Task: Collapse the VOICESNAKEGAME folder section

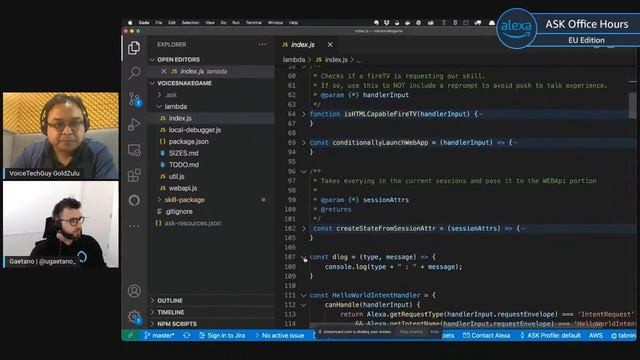Action: tap(152, 83)
